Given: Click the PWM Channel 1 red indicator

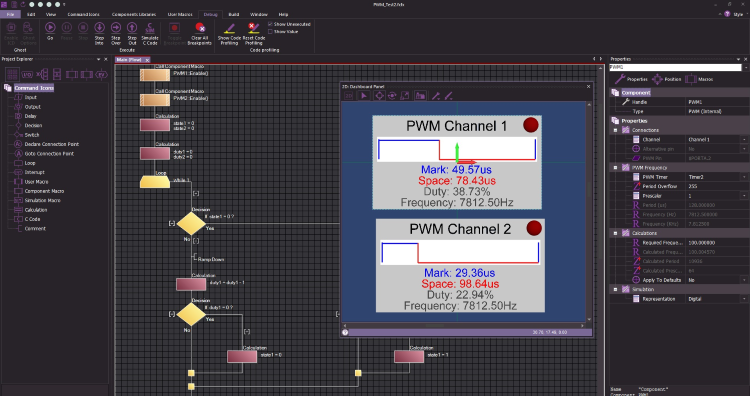Looking at the screenshot, I should (530, 125).
